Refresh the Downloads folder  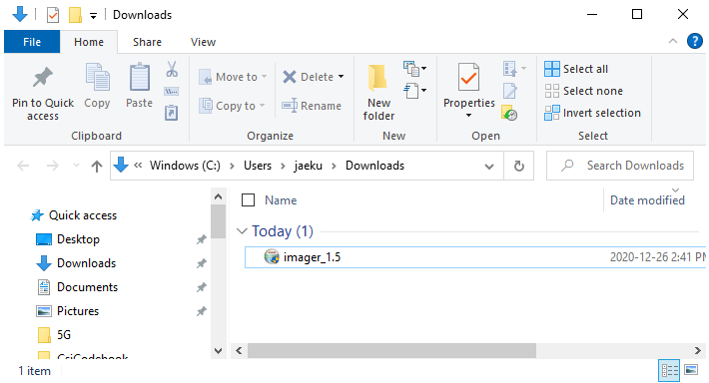(x=519, y=166)
